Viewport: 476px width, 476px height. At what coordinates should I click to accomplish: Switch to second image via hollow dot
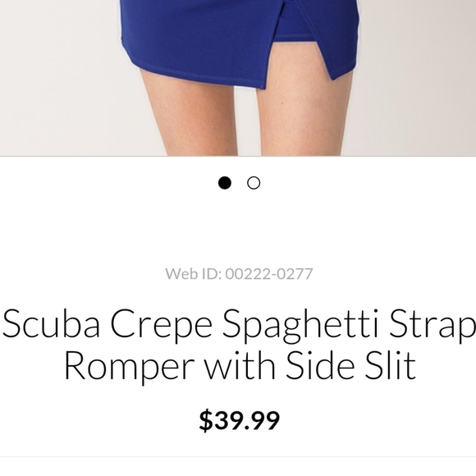254,183
